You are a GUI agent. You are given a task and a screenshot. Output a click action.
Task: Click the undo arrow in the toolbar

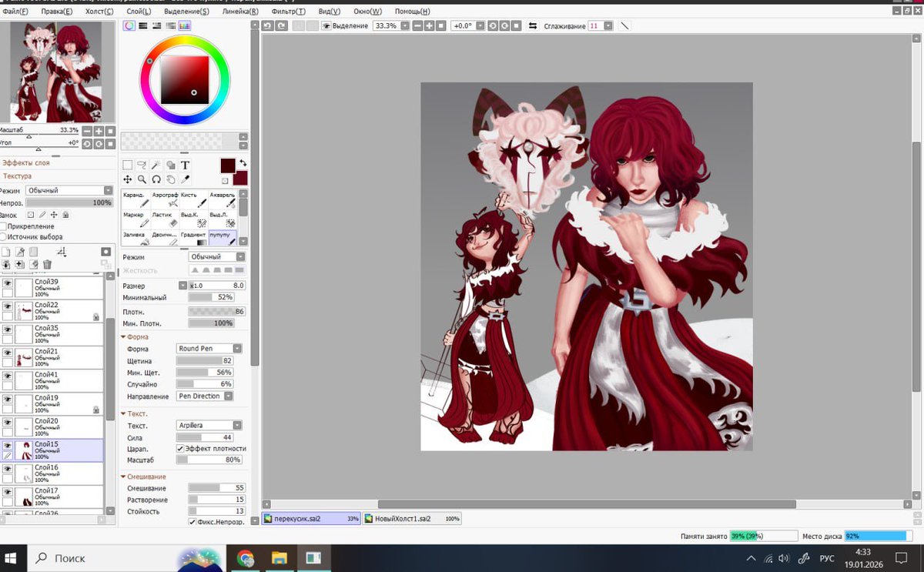click(x=268, y=25)
